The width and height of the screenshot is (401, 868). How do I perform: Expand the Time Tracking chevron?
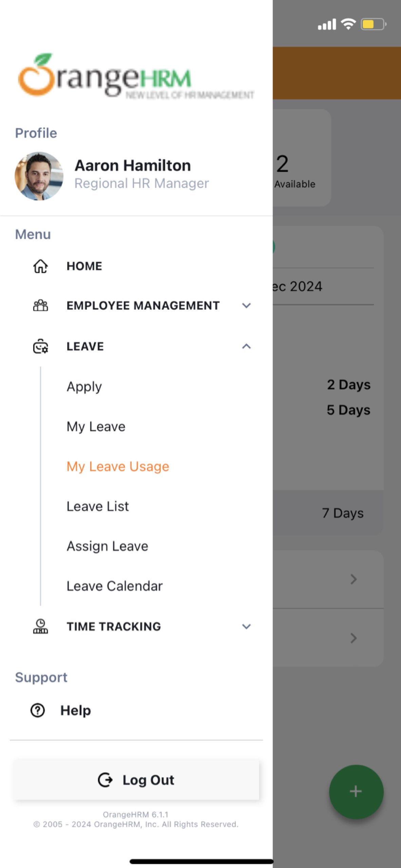246,626
